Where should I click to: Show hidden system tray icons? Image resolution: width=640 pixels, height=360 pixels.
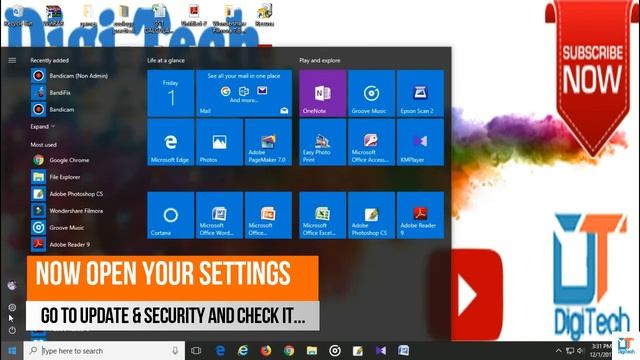coord(558,351)
